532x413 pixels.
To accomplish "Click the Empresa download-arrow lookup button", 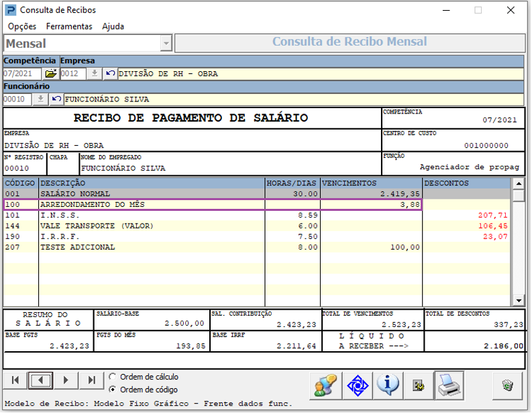I will [95, 73].
